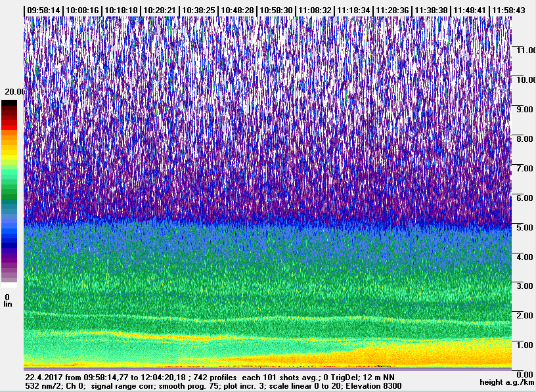The height and width of the screenshot is (392, 536).
Task: Click the 4.00 height axis label
Action: click(x=524, y=257)
